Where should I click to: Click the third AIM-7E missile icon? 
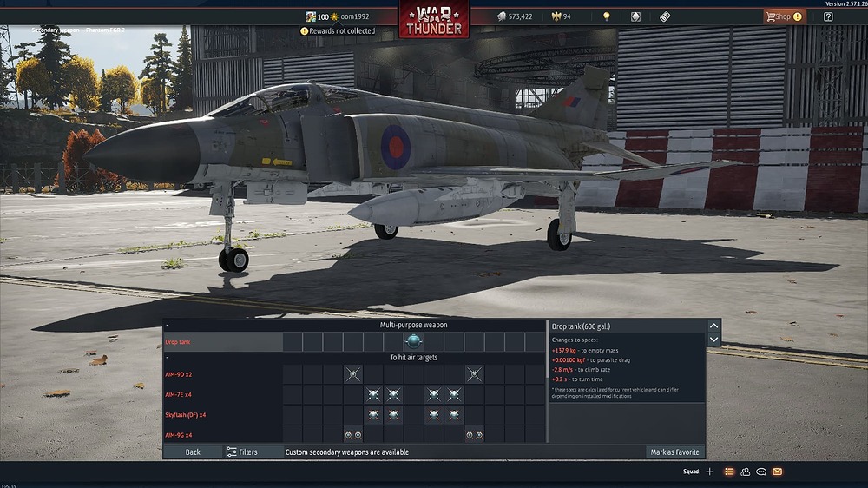point(433,394)
